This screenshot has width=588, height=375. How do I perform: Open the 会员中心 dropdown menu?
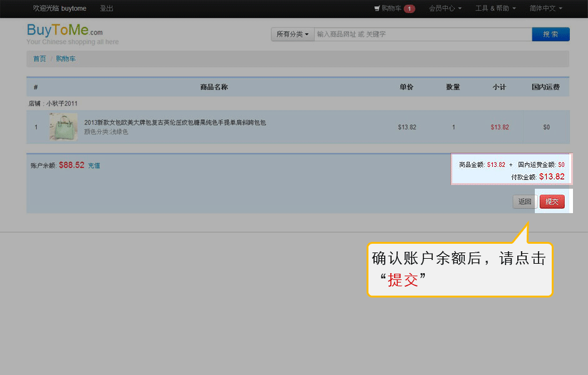pos(445,9)
